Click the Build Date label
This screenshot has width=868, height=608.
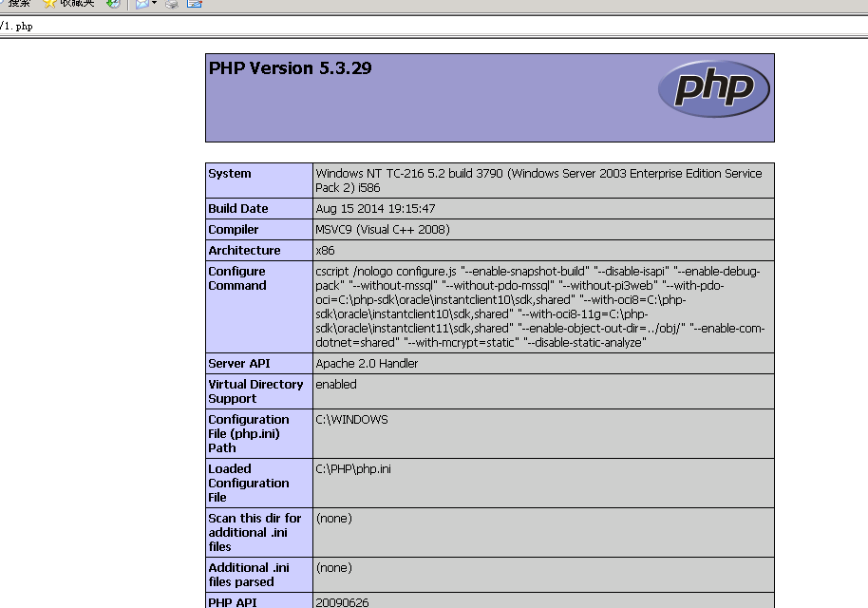[238, 209]
